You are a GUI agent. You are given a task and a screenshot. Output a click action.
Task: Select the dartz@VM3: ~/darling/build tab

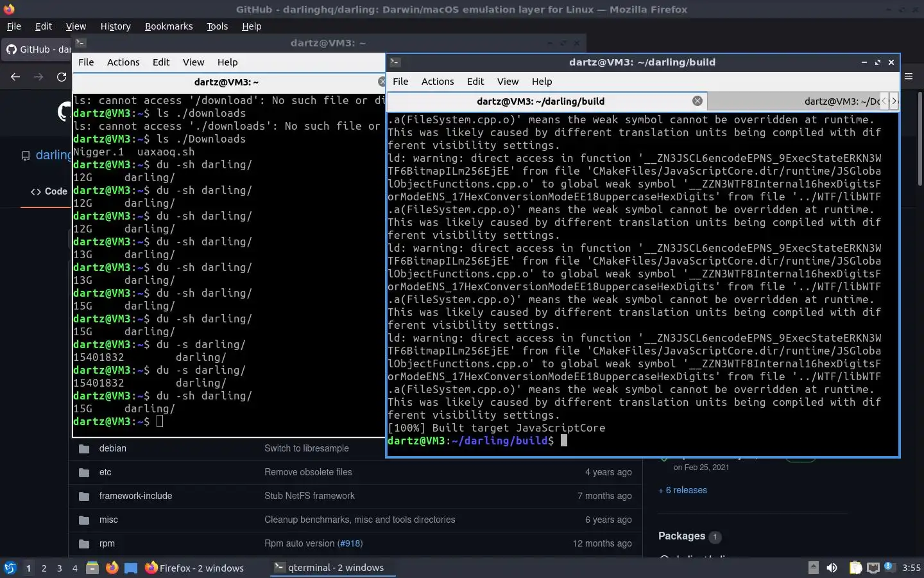pyautogui.click(x=547, y=101)
